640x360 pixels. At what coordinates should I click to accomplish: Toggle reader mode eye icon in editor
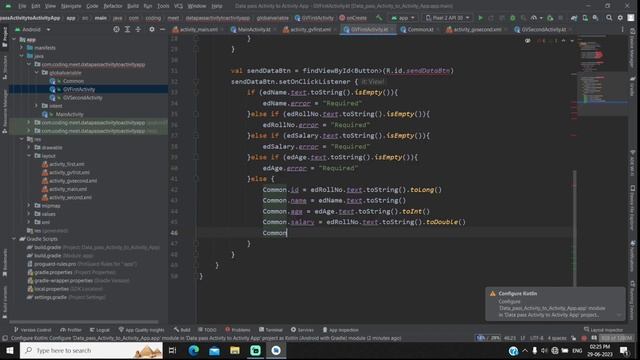[528, 40]
